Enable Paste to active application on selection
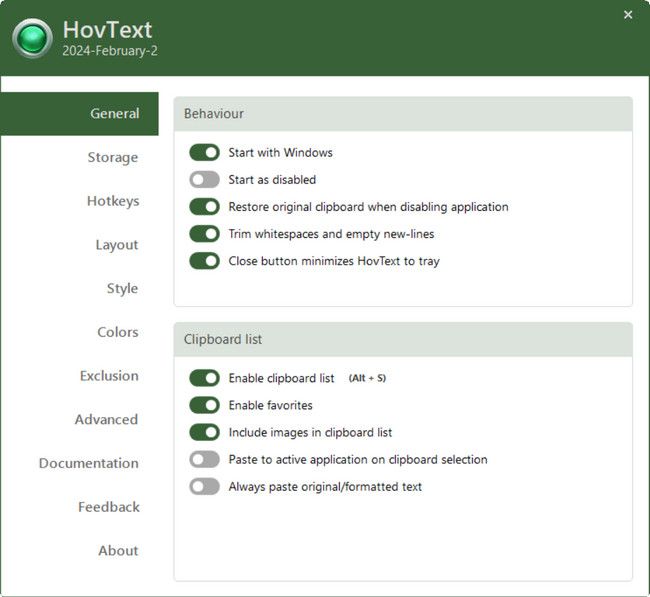The image size is (650, 597). (x=204, y=459)
